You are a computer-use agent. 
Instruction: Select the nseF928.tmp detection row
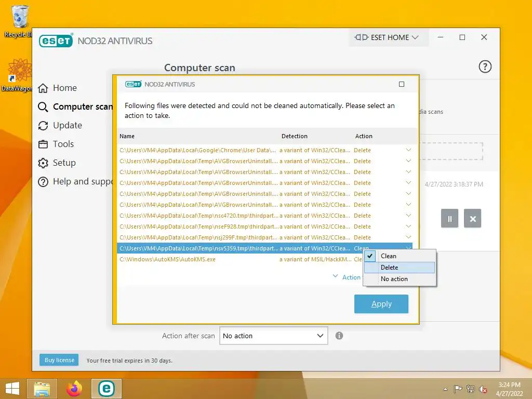click(x=264, y=227)
